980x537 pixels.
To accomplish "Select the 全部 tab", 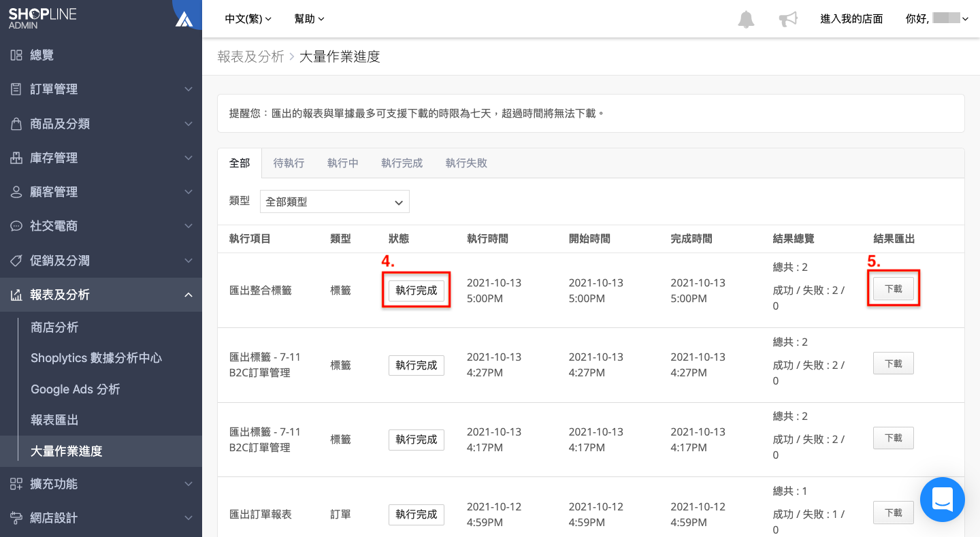I will 240,163.
